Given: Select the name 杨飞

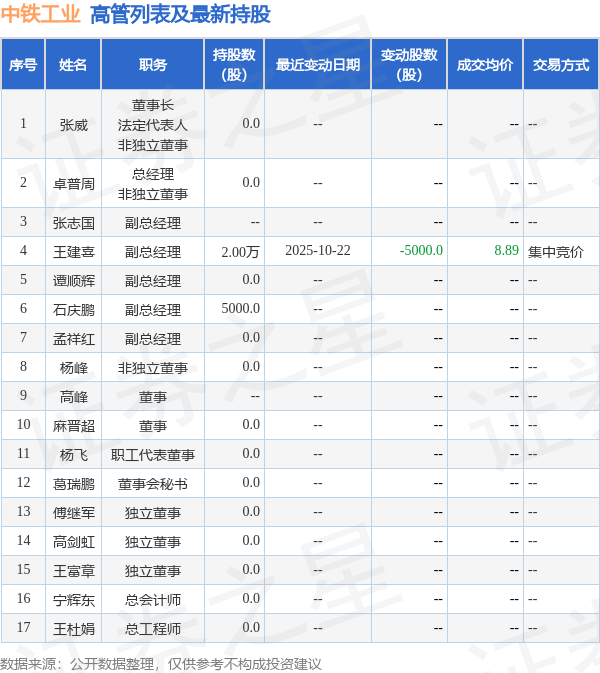Looking at the screenshot, I should pos(73,455).
